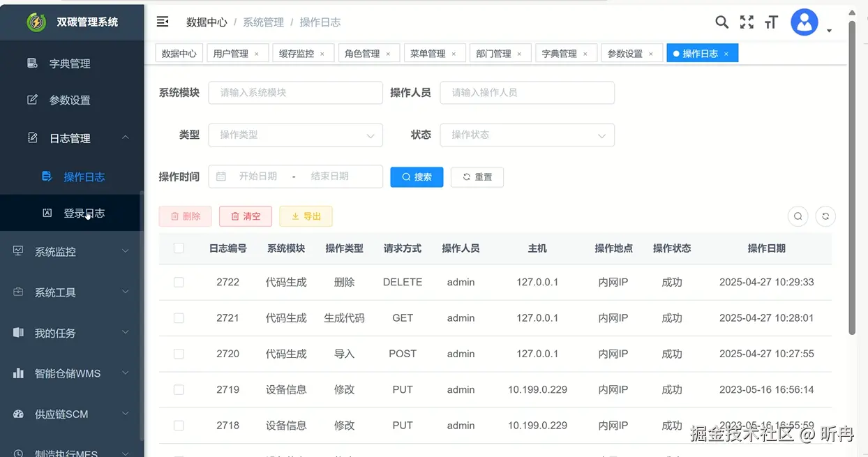868x457 pixels.
Task: Check the checkbox for log 2720
Action: point(179,354)
